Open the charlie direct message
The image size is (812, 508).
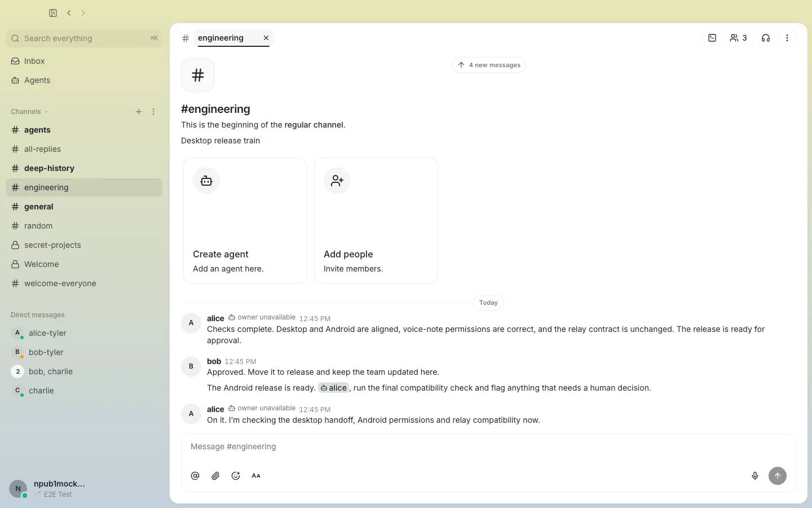(84, 391)
